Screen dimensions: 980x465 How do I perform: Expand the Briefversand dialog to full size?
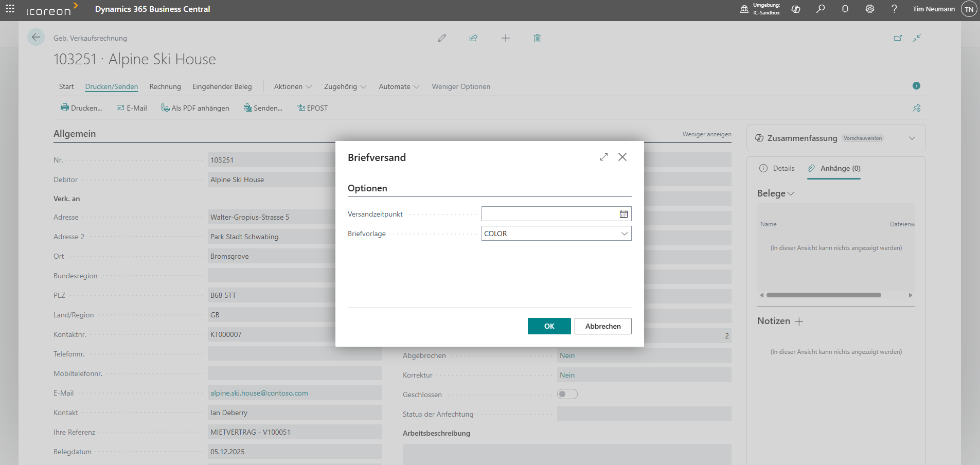pos(604,157)
